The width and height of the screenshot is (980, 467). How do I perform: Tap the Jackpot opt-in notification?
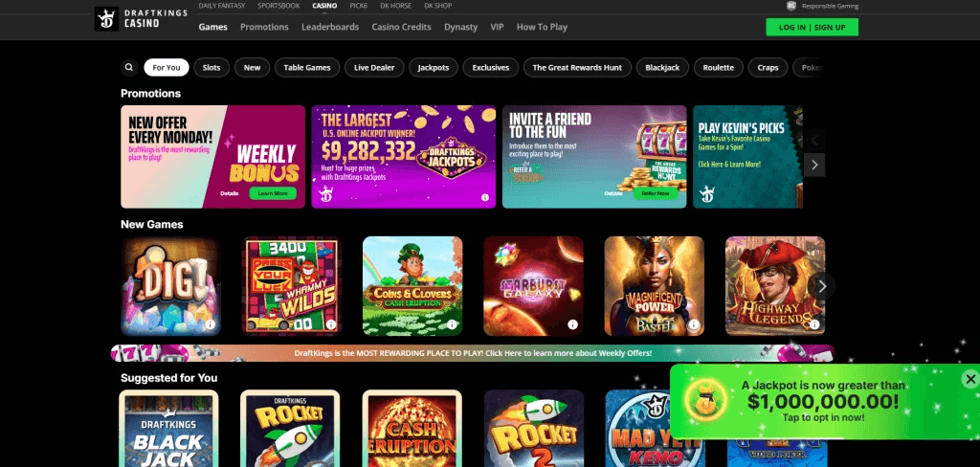tap(823, 401)
